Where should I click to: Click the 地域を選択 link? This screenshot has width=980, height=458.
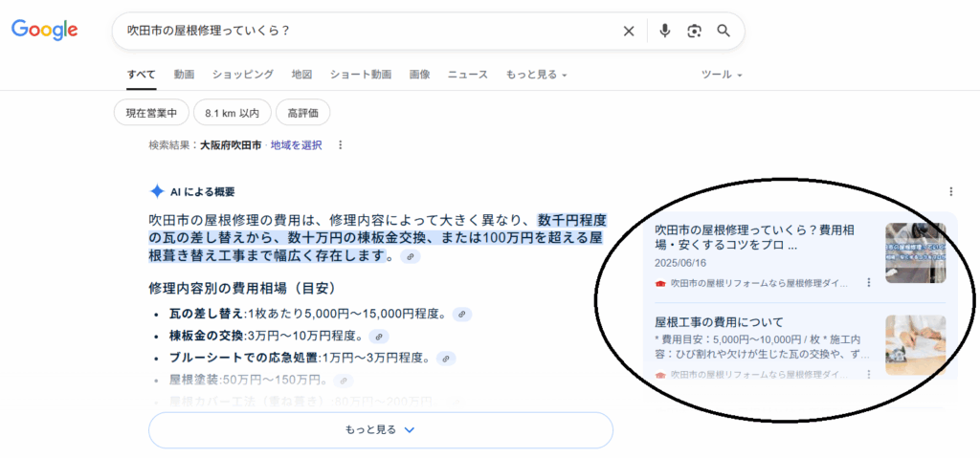pos(296,145)
